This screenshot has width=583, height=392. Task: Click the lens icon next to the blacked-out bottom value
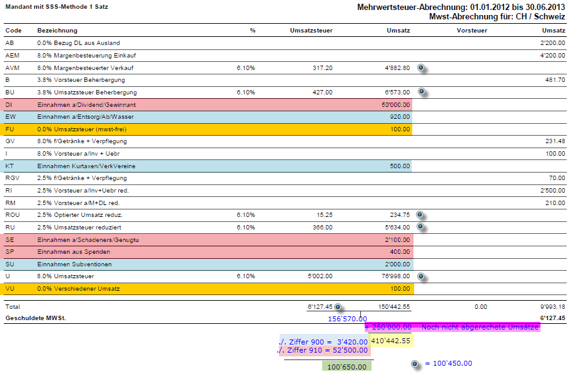coord(415,363)
